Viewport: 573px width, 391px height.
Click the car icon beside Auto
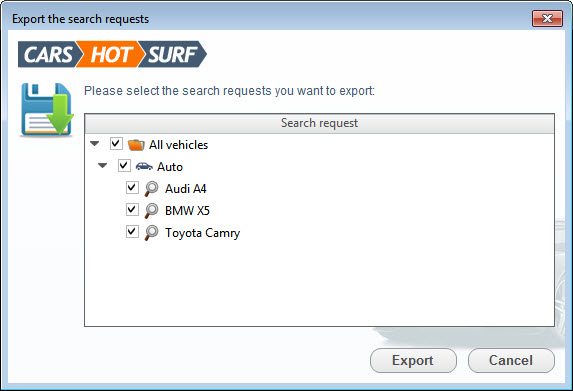pyautogui.click(x=144, y=167)
